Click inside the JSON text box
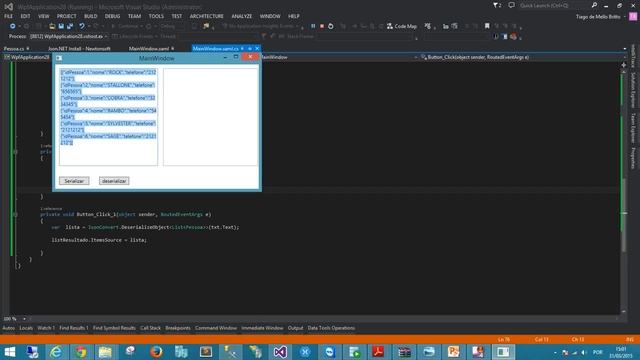The height and width of the screenshot is (360, 640). pyautogui.click(x=108, y=117)
